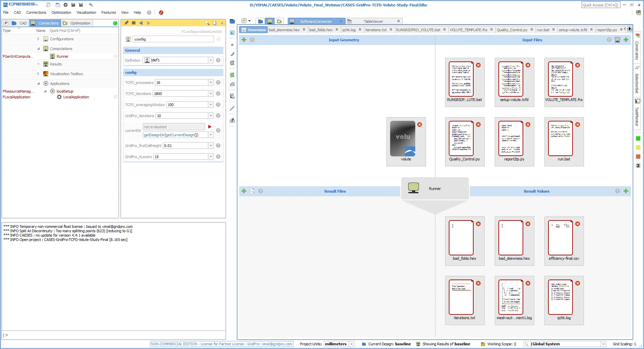Open the Features menu
This screenshot has height=349, width=644.
click(x=108, y=12)
